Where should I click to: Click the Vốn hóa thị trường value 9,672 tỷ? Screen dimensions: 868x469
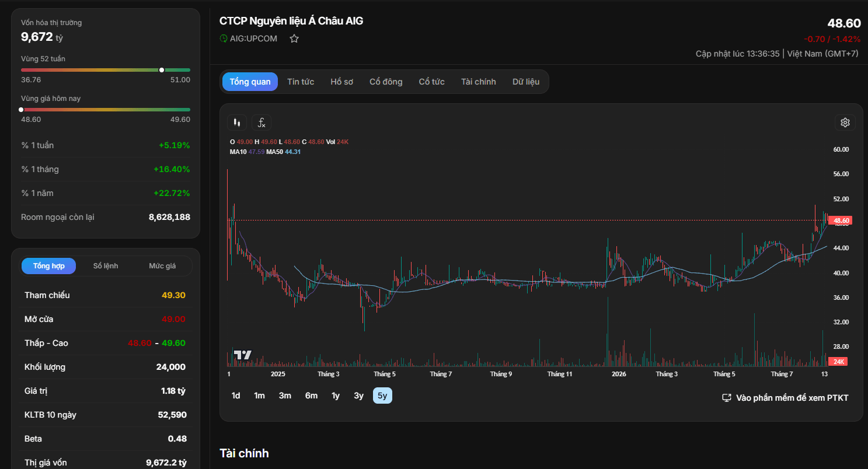[42, 37]
